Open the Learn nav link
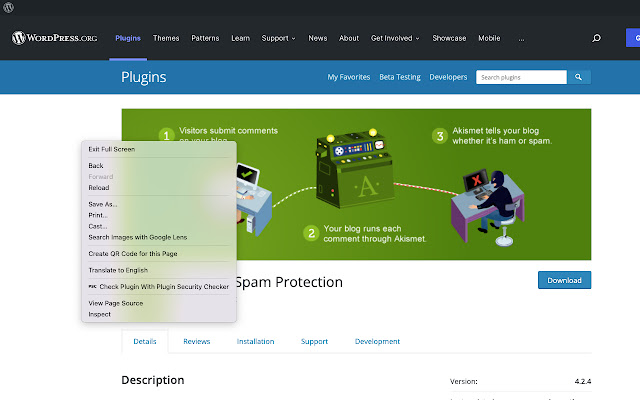640x400 pixels. 240,38
